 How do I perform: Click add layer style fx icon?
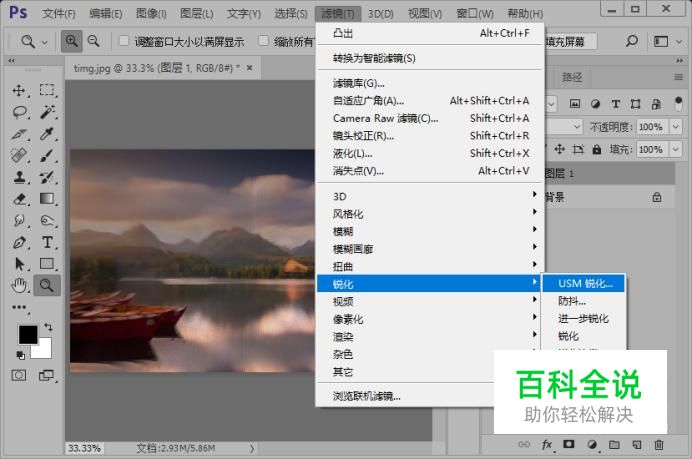546,445
